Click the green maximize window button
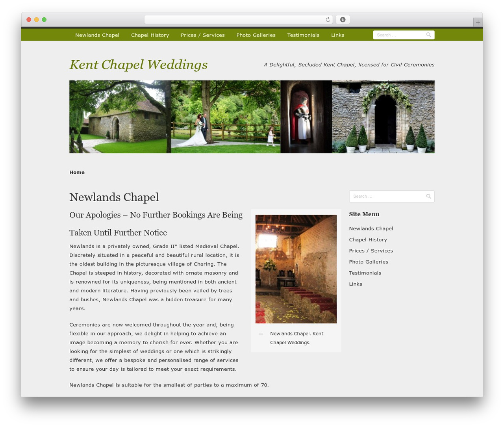The height and width of the screenshot is (427, 504). tap(44, 20)
